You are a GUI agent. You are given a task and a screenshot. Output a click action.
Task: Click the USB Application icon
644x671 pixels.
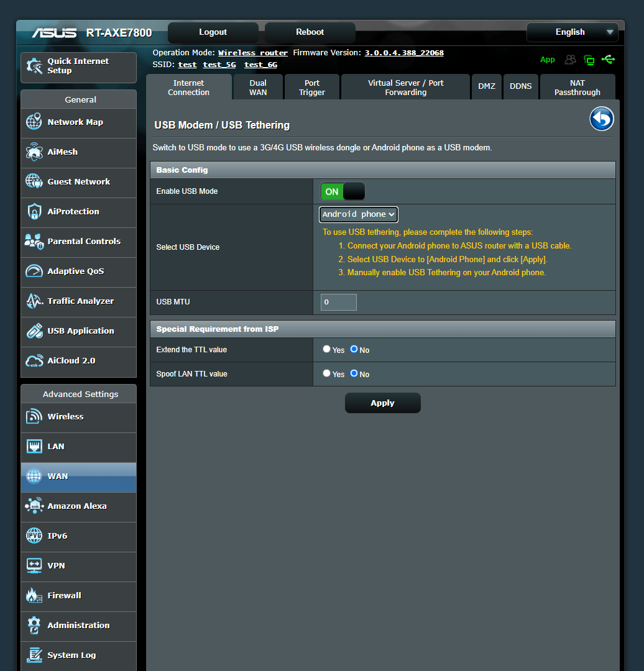[x=34, y=331]
